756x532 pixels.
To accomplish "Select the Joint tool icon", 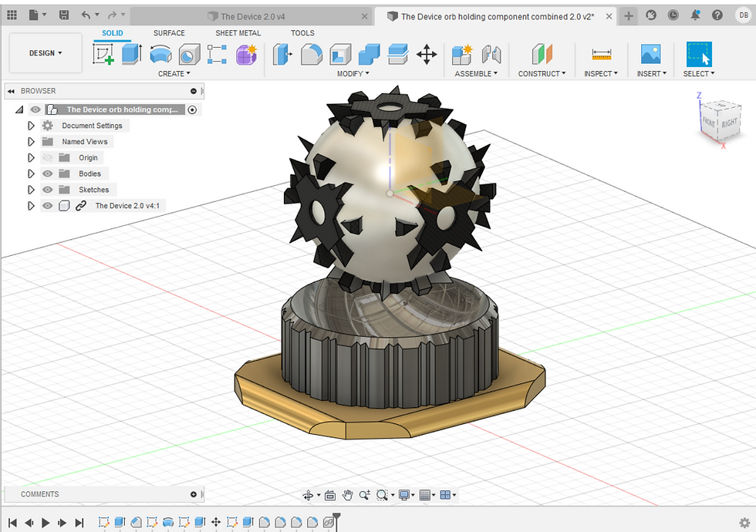I will [x=491, y=54].
